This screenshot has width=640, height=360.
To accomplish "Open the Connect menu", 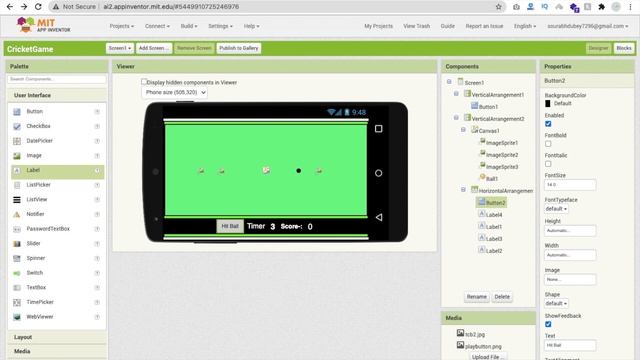I will 157,26.
